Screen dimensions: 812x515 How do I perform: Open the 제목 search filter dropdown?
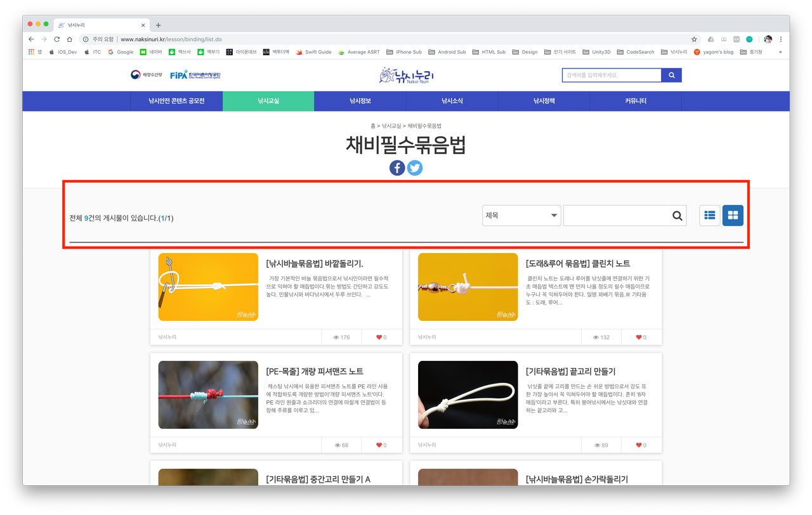520,215
